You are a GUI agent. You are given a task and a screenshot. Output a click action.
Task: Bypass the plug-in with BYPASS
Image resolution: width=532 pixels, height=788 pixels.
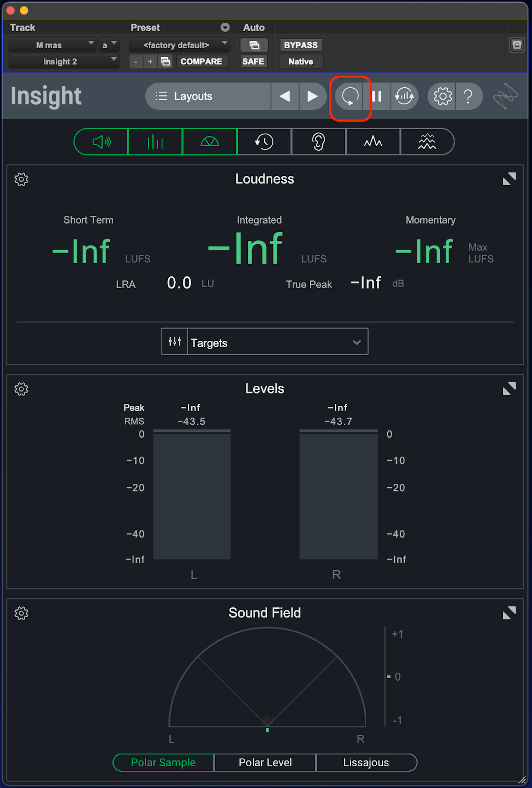[x=301, y=45]
